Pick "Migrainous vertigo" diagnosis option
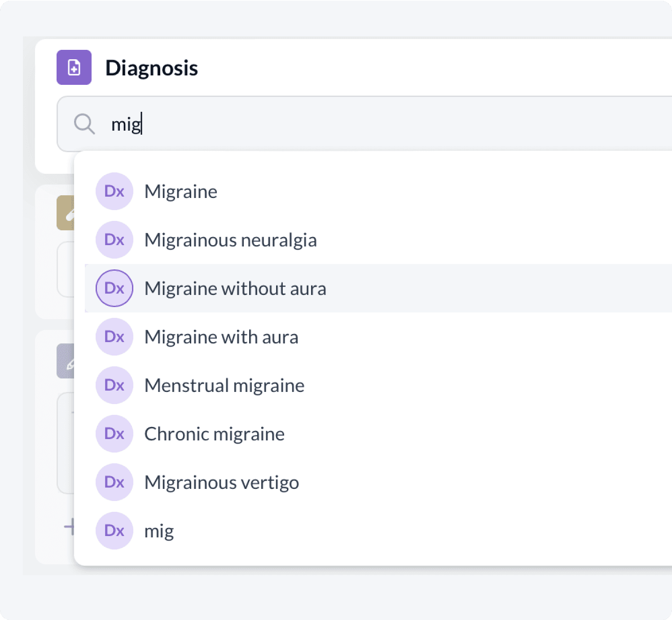This screenshot has height=620, width=672. (x=222, y=483)
